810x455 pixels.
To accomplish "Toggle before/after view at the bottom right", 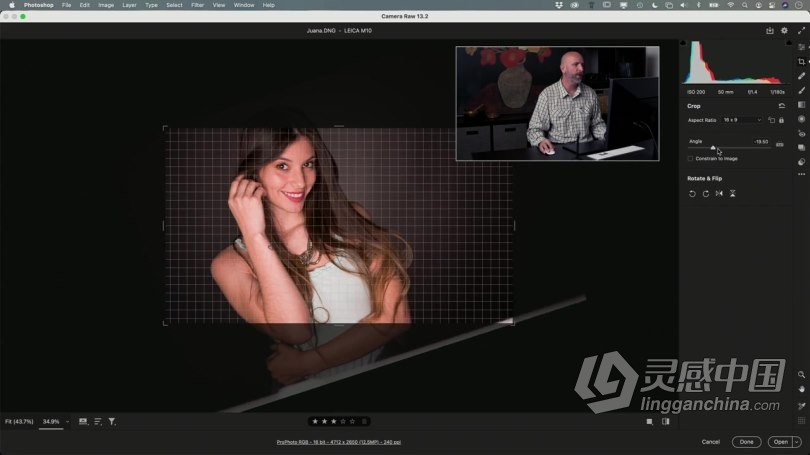I will coord(665,422).
